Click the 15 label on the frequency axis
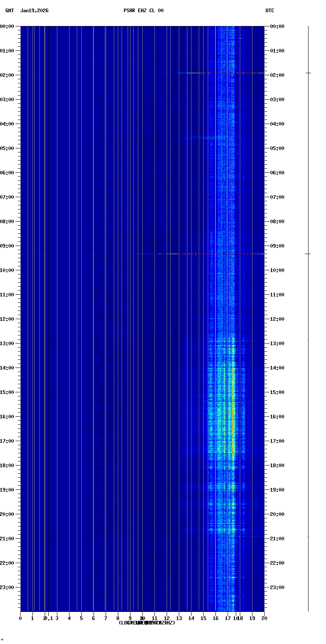The height and width of the screenshot is (644, 326). click(x=203, y=618)
